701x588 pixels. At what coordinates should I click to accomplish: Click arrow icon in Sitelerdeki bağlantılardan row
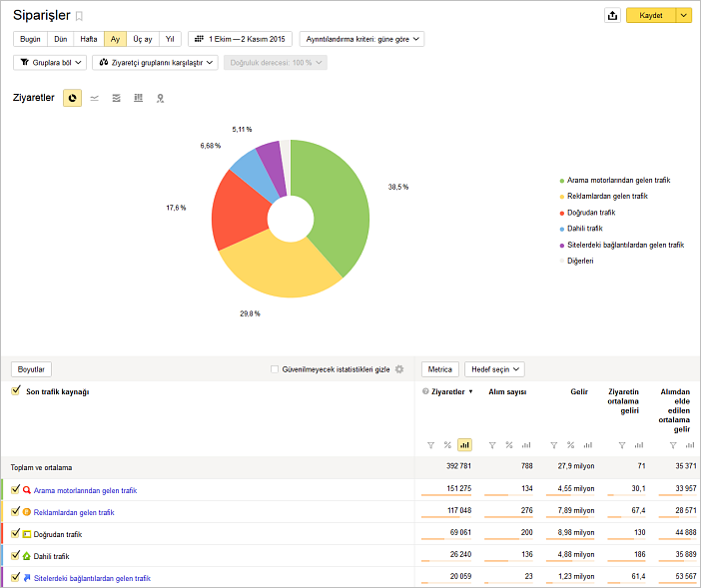pos(27,578)
